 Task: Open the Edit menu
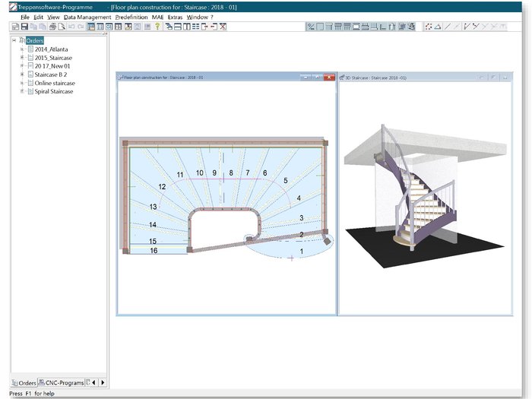click(x=38, y=17)
